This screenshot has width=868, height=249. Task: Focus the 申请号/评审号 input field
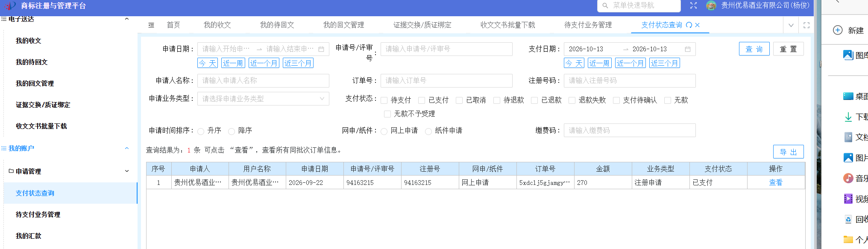pos(446,49)
